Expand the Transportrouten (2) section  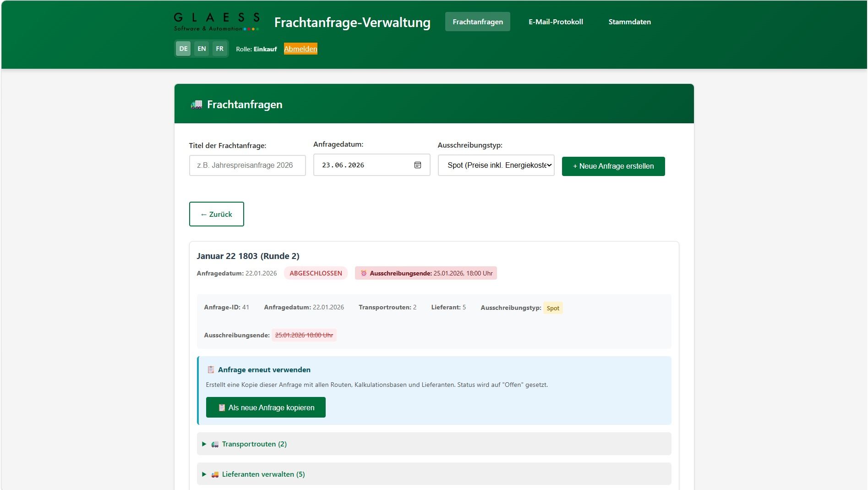[434, 444]
